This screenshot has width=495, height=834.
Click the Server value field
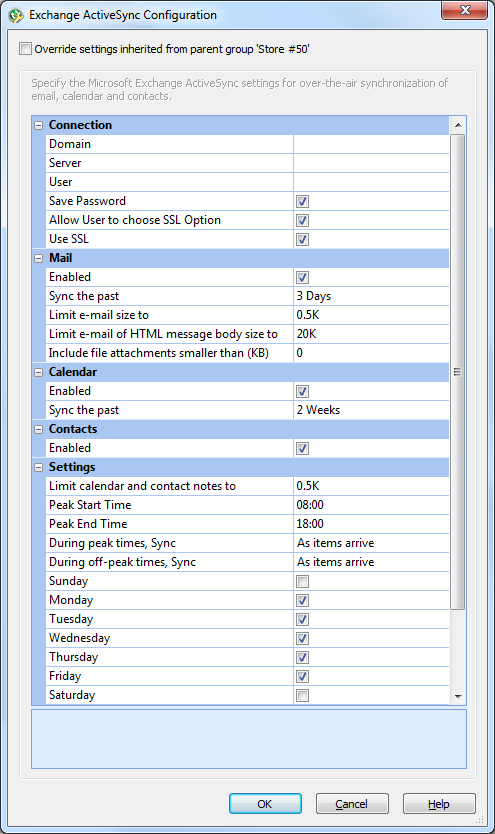click(x=371, y=163)
